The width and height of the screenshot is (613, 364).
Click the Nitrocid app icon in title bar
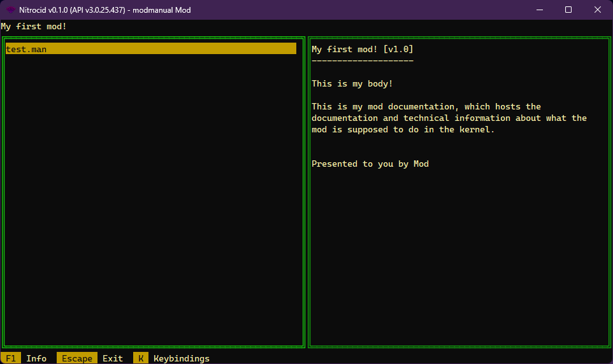(x=10, y=10)
